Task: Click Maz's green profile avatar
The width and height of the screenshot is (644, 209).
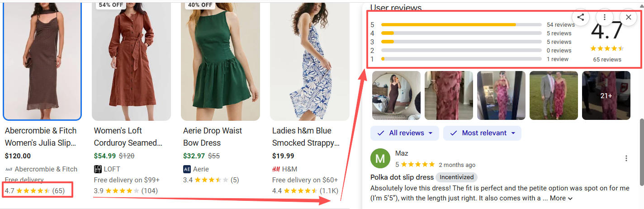Action: 380,158
